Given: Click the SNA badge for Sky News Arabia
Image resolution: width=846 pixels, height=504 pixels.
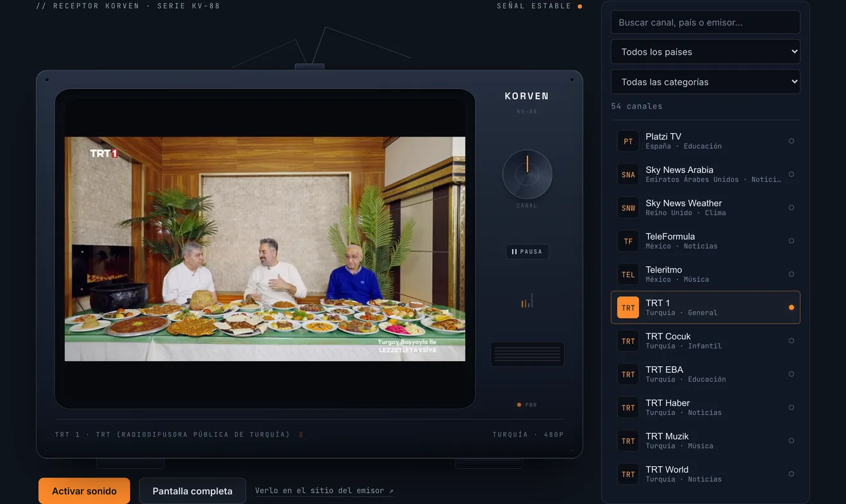Looking at the screenshot, I should point(628,174).
